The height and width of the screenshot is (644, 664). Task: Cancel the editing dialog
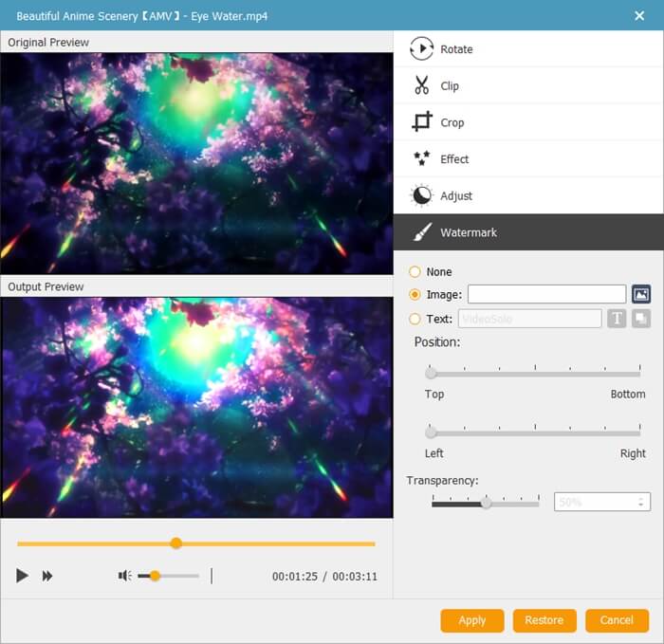(x=617, y=620)
